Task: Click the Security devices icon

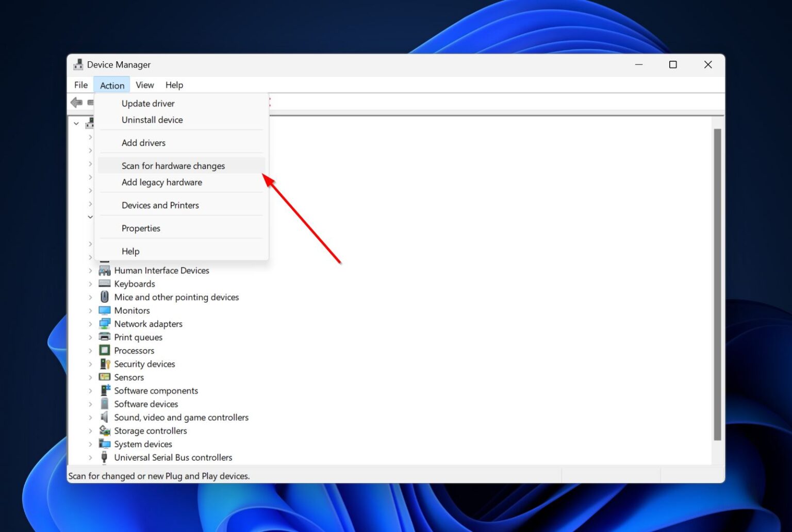Action: pyautogui.click(x=105, y=364)
